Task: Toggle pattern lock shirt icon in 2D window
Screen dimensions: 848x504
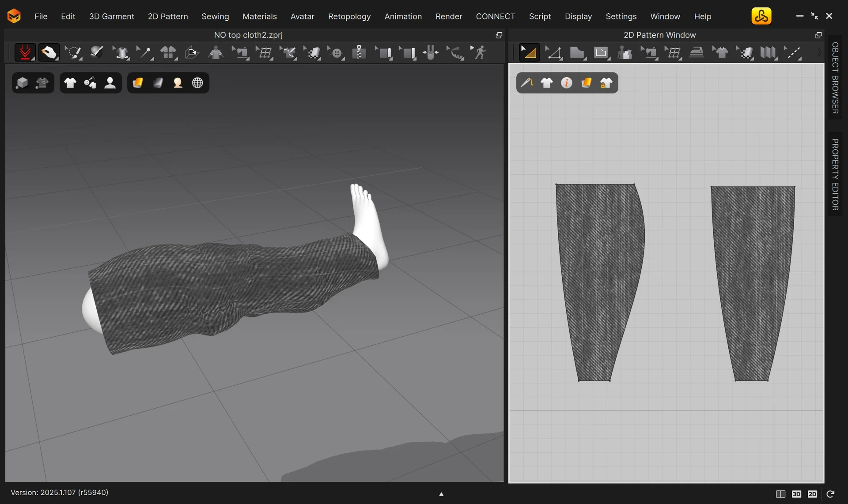Action: [606, 83]
